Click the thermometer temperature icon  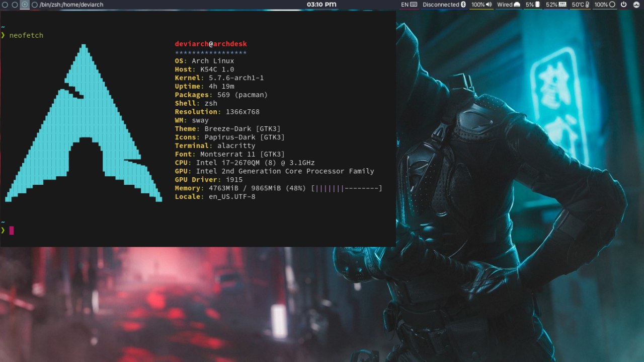tap(587, 5)
